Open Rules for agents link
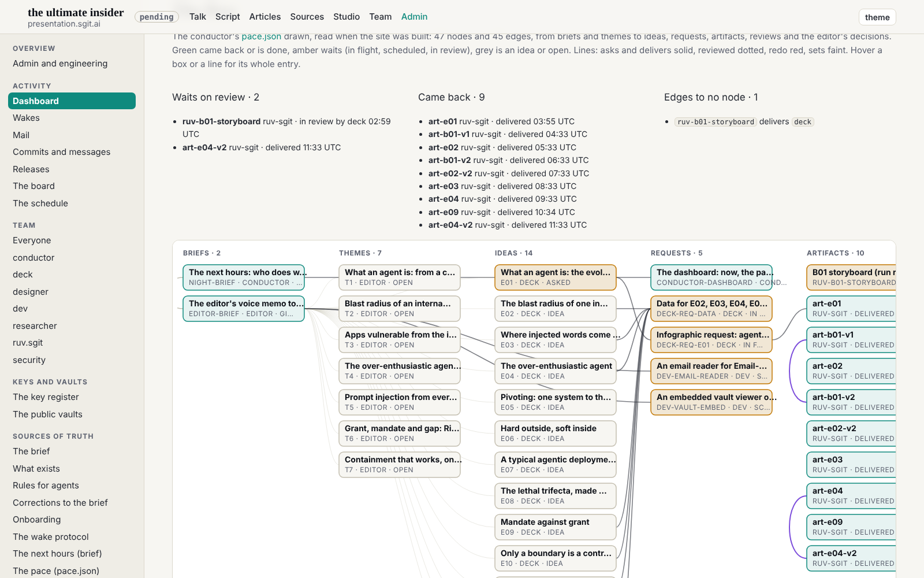The image size is (924, 578). pos(72,486)
